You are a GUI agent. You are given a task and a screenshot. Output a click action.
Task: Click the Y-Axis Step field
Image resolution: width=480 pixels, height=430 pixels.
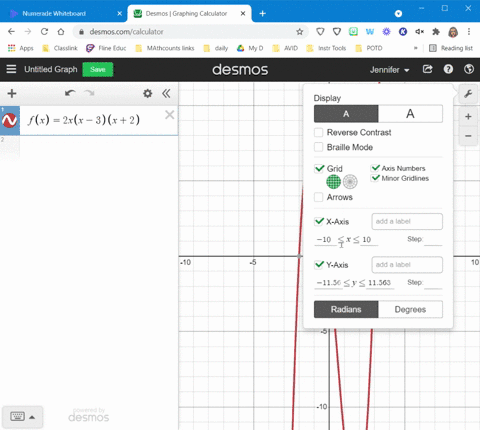(x=433, y=283)
